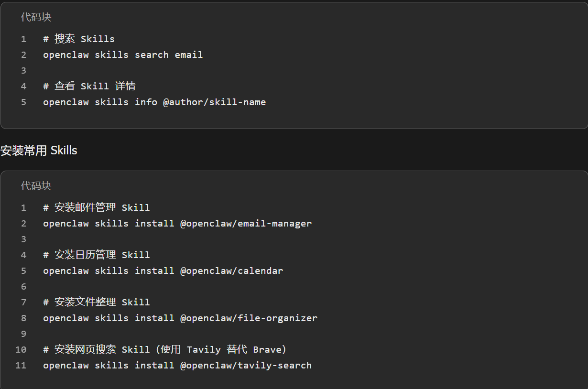Screen dimensions: 588x389
Task: Click the second code block's 代码块 label
Action: point(36,186)
